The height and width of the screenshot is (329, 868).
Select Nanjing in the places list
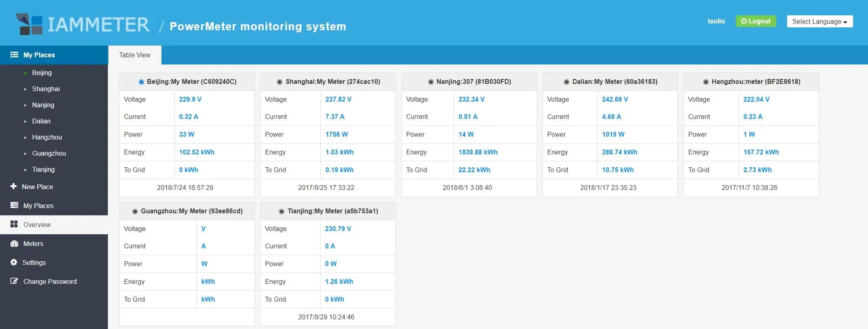(x=43, y=105)
